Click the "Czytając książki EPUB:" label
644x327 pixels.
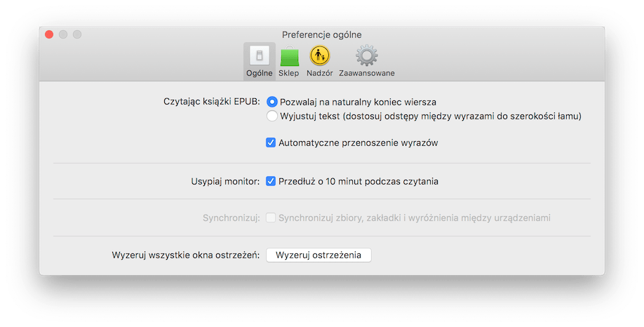pos(210,102)
